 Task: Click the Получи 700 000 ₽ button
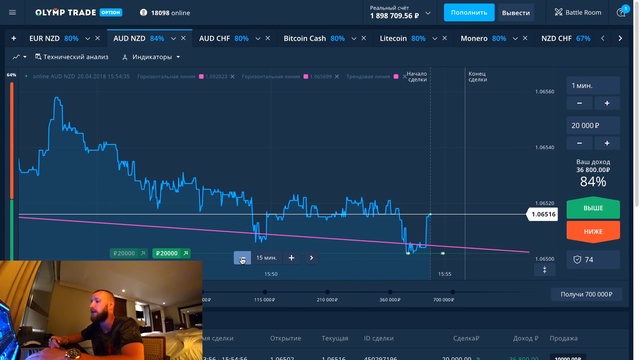coord(587,294)
